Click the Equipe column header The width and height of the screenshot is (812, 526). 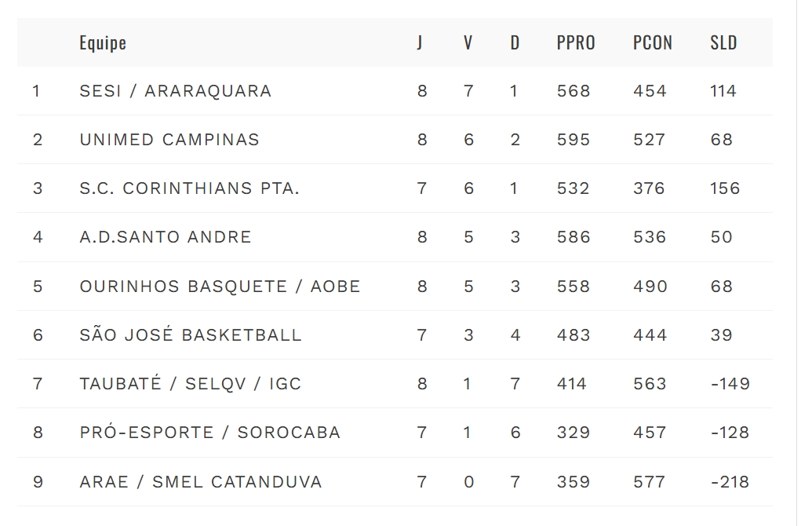click(x=103, y=42)
